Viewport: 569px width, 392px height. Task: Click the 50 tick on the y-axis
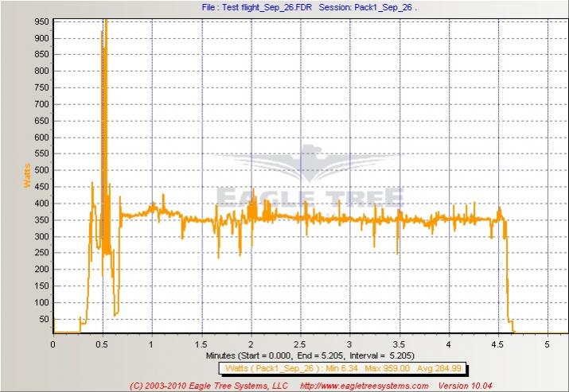41,319
